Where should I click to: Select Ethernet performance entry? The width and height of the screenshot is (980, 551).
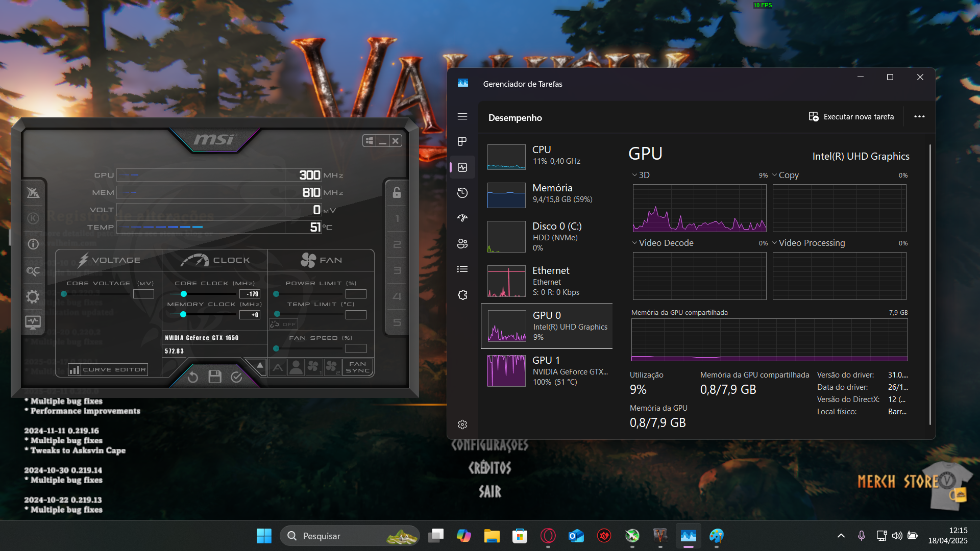click(547, 281)
